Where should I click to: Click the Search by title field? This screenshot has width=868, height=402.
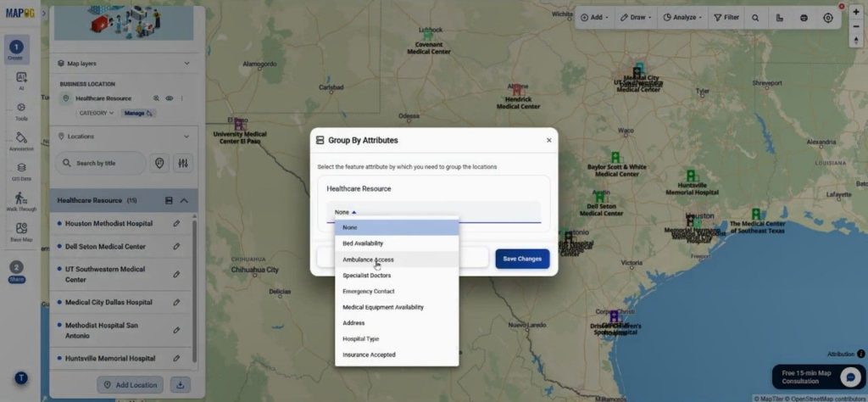point(100,164)
